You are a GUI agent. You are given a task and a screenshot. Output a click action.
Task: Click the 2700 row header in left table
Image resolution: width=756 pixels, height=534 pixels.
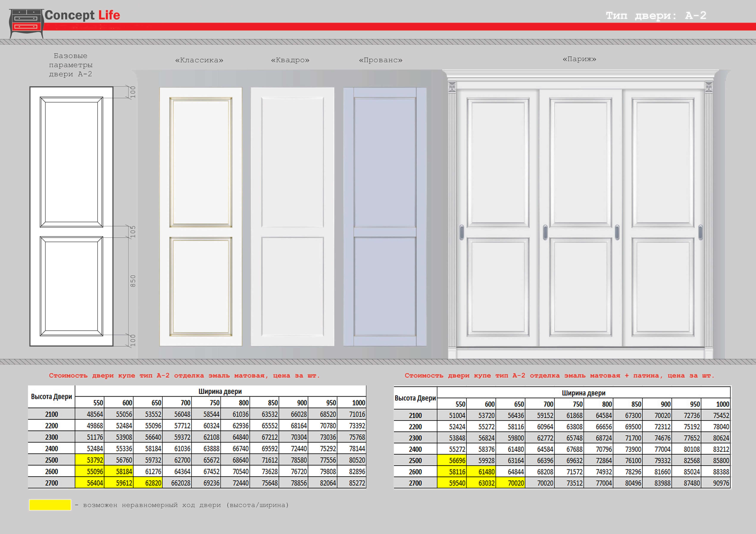click(x=51, y=483)
